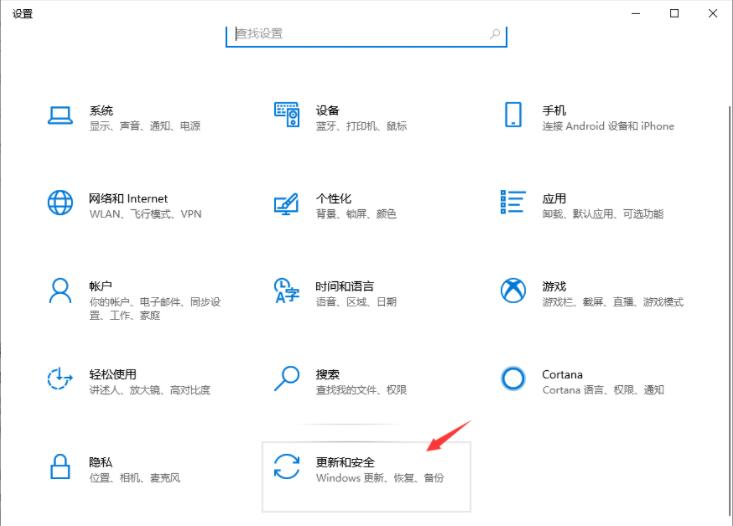Click the 蓝牙、打印机、鼠标 description

click(x=361, y=126)
